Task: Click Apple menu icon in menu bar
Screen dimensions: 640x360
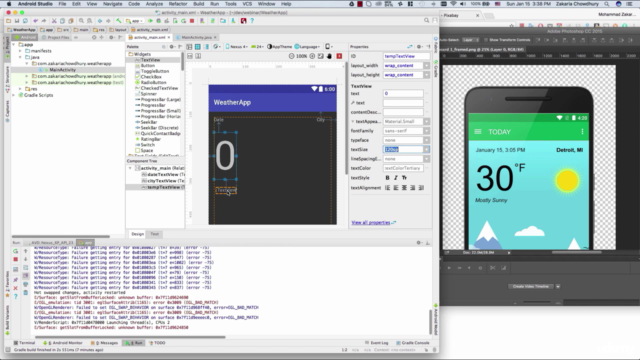Action: [9, 4]
